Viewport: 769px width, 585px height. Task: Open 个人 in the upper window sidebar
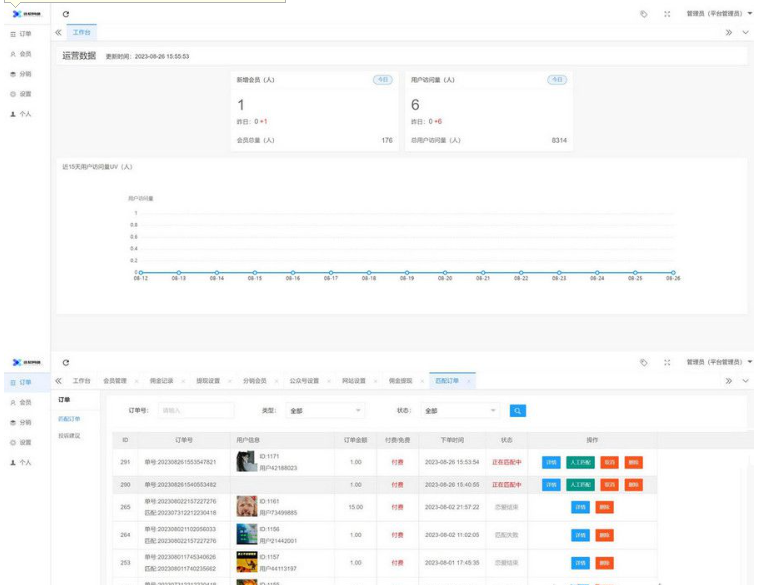[21, 114]
